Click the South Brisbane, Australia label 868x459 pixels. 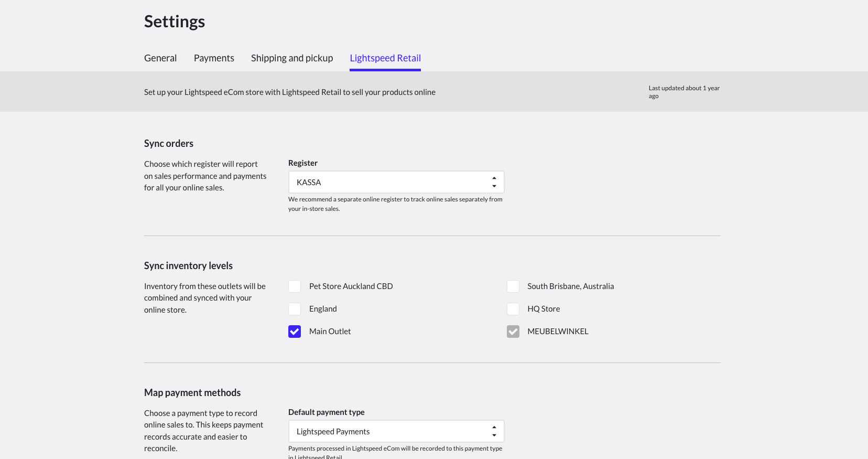click(x=570, y=286)
